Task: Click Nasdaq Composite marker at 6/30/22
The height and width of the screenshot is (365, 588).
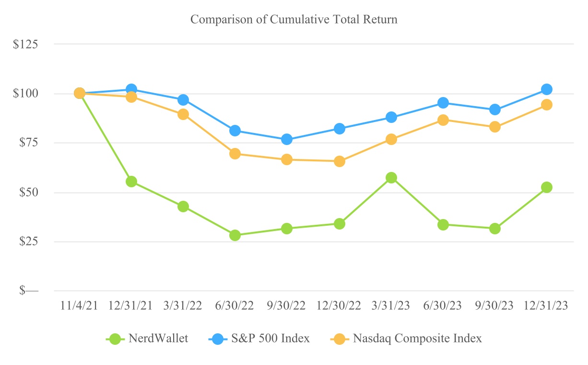Action: [235, 154]
